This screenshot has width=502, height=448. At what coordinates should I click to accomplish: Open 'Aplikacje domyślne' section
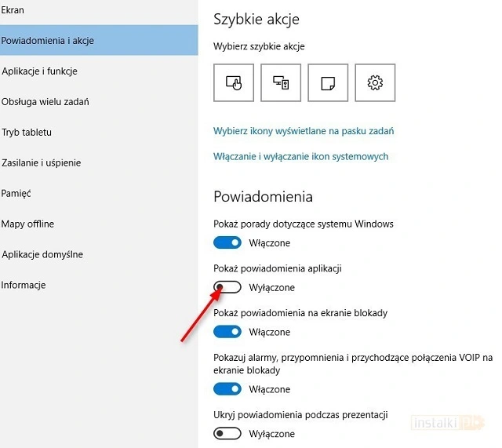pyautogui.click(x=42, y=254)
